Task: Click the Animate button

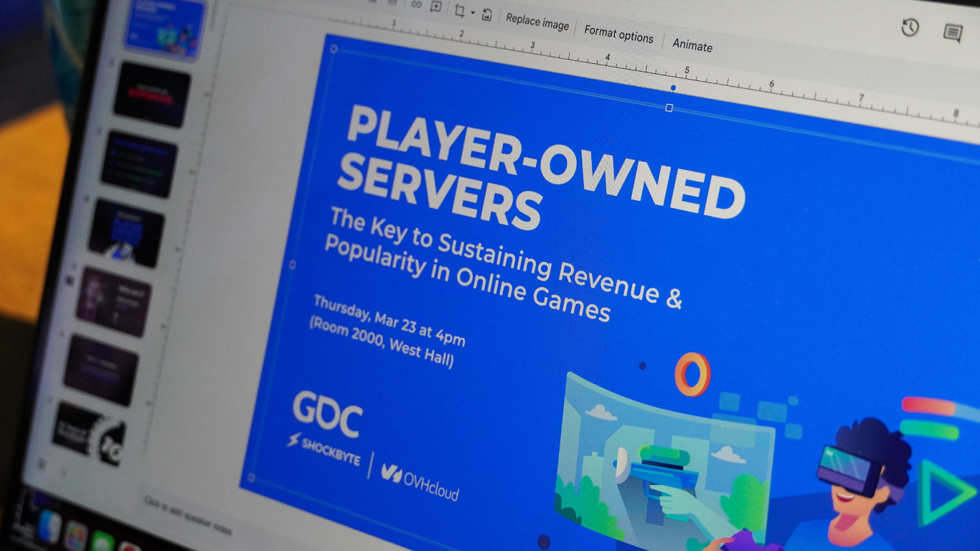Action: click(692, 45)
